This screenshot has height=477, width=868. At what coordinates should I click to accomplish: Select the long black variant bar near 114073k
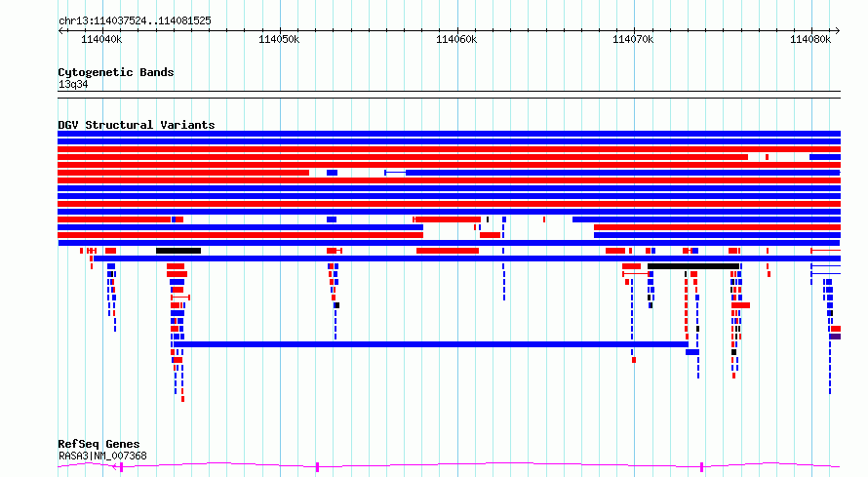pos(693,266)
